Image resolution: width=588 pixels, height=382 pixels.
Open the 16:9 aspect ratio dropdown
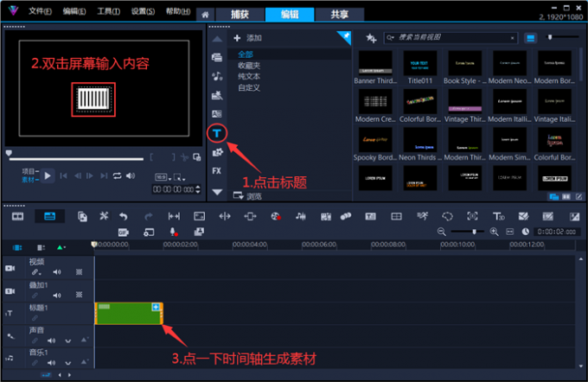(163, 177)
